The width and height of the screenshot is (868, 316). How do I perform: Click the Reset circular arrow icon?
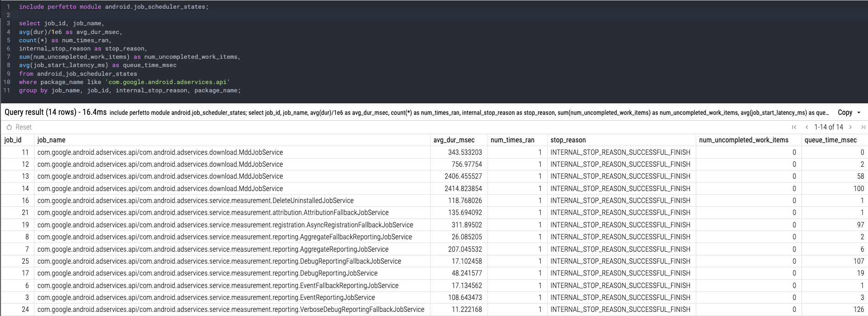click(9, 127)
